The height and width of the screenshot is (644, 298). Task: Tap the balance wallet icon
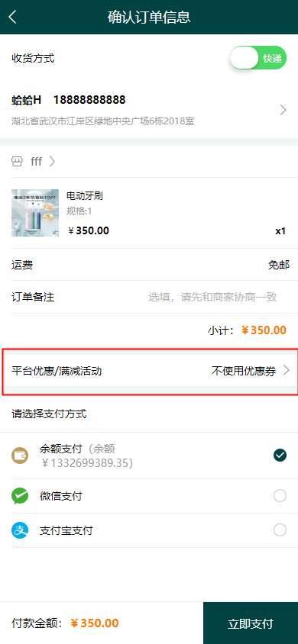pos(20,456)
